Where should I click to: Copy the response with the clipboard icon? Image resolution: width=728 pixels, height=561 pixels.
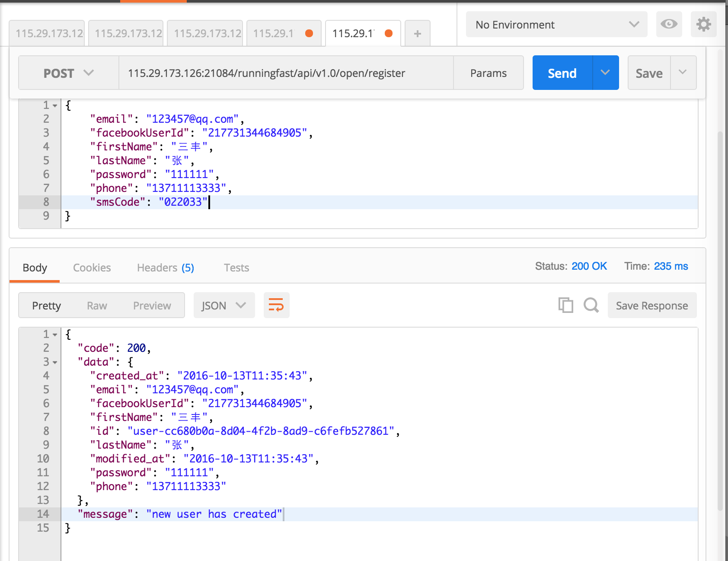click(565, 305)
